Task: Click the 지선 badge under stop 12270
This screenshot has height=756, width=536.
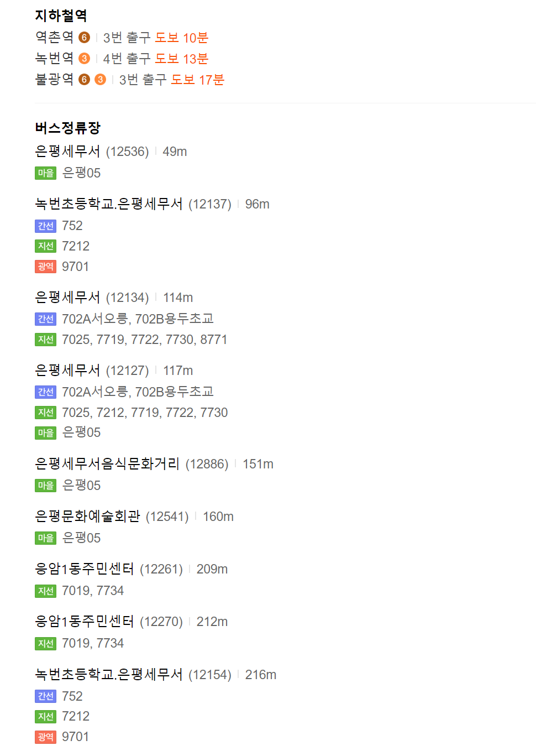Action: click(46, 644)
